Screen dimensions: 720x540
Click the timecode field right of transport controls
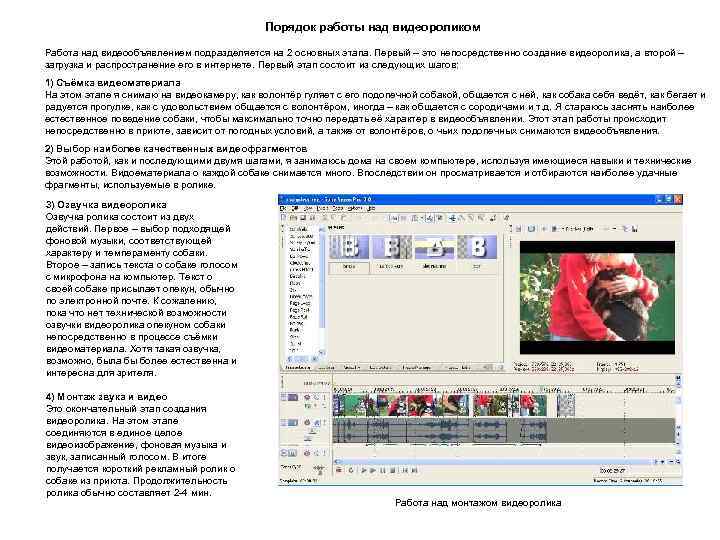tap(613, 471)
